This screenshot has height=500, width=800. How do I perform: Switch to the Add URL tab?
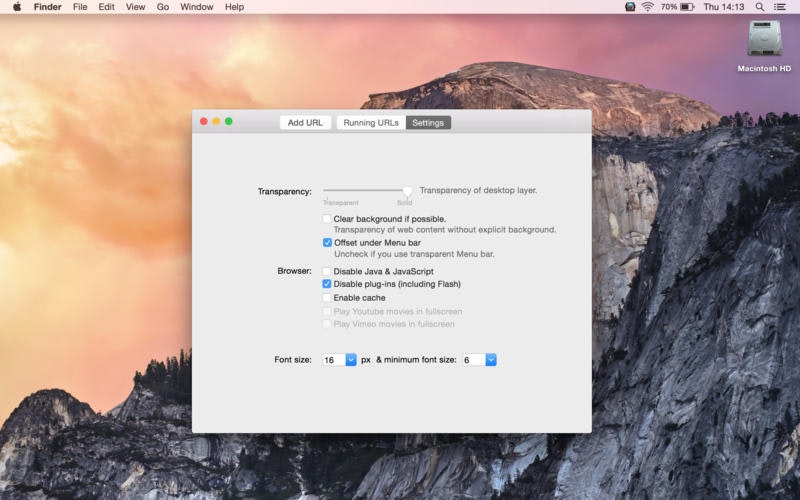pos(305,122)
